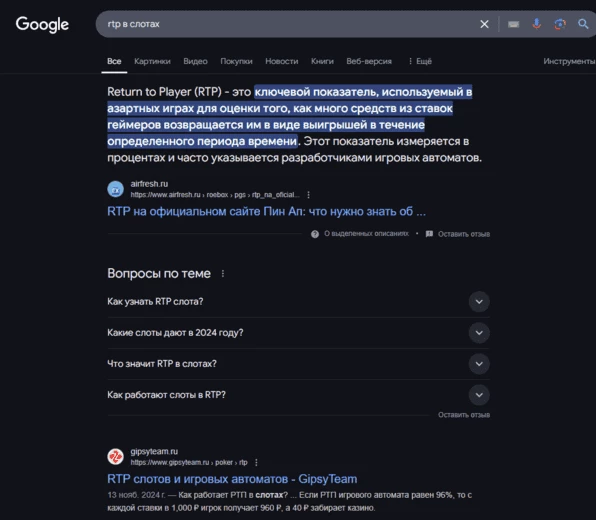The height and width of the screenshot is (520, 596).
Task: Open the on-screen keyboard icon
Action: tap(514, 24)
